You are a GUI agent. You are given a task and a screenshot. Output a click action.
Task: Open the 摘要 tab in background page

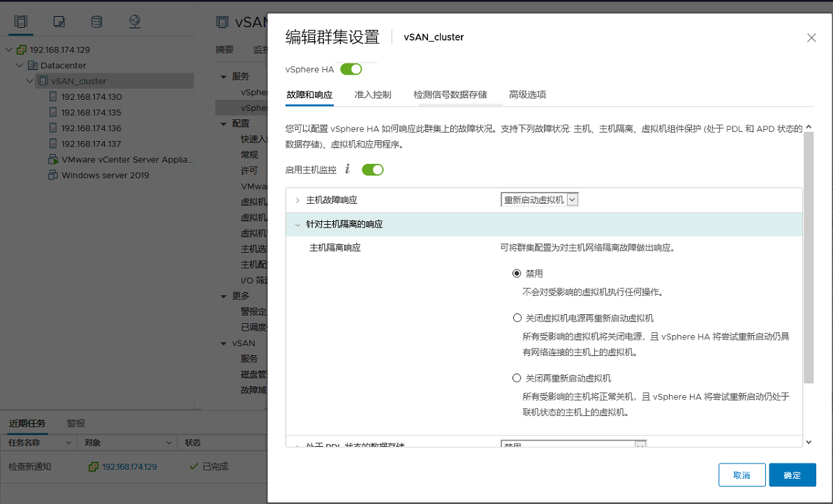click(225, 50)
